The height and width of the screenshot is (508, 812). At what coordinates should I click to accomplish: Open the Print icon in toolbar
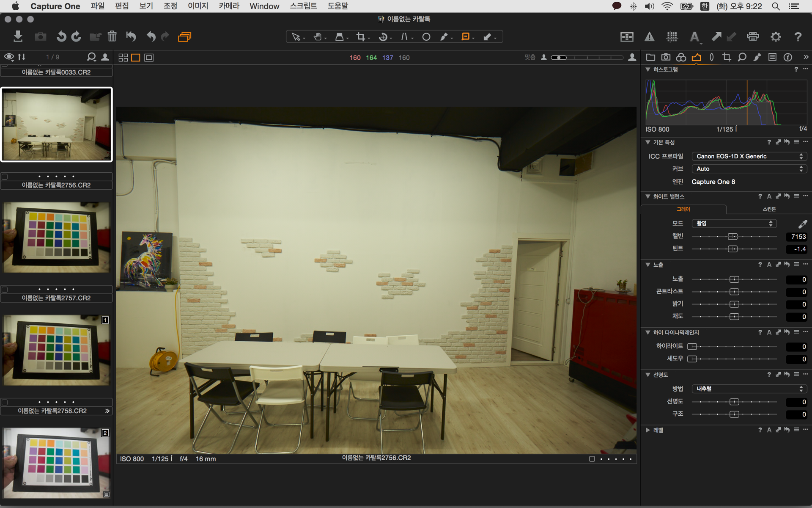click(x=753, y=37)
